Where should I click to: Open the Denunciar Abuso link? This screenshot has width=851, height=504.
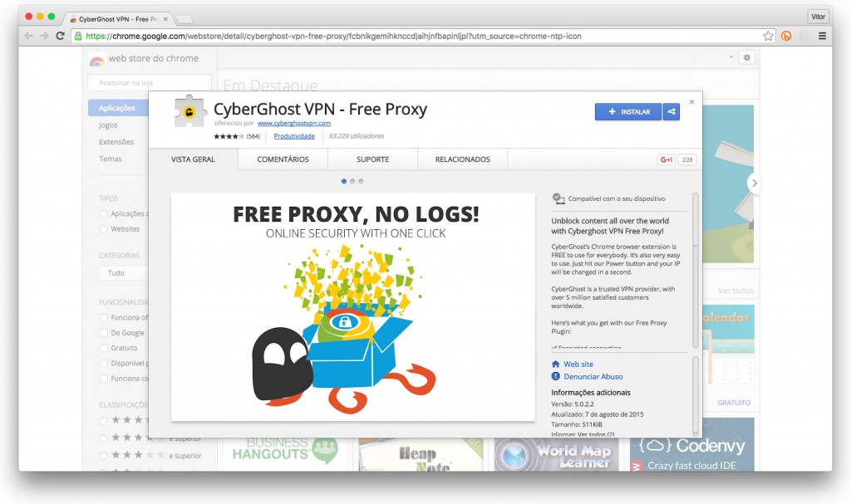pos(593,376)
